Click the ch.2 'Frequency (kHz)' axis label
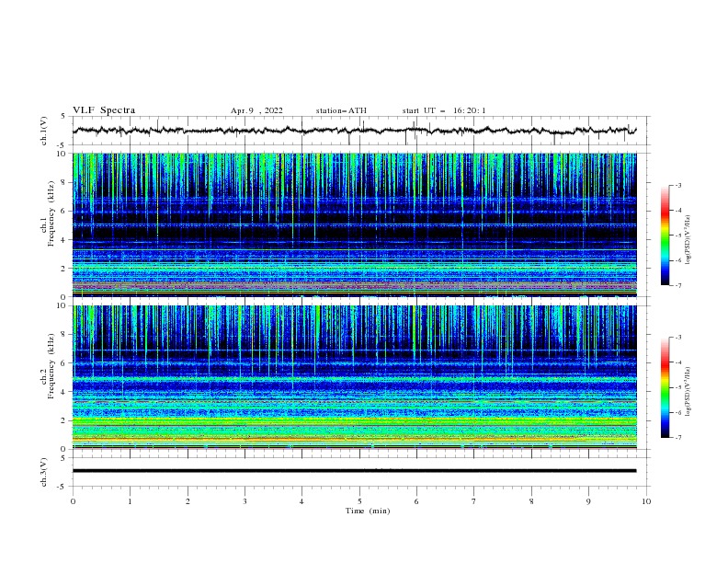This screenshot has height=563, width=728. click(51, 366)
